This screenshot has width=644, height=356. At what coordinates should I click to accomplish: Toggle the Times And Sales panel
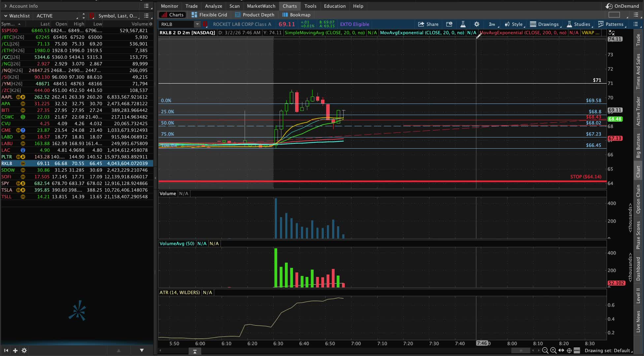pos(638,72)
